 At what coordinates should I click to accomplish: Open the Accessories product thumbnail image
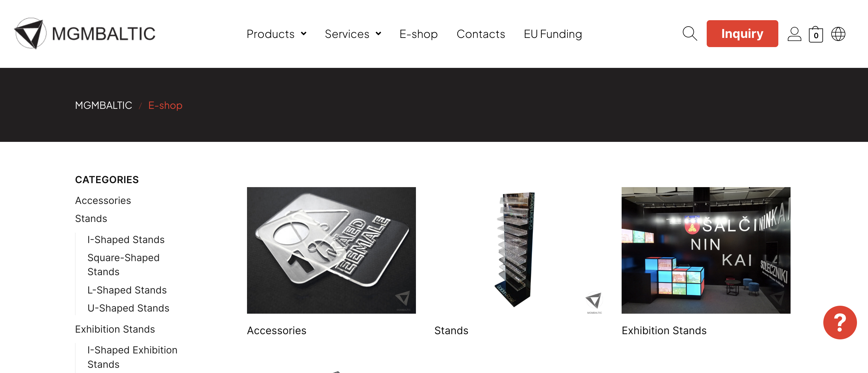[331, 250]
